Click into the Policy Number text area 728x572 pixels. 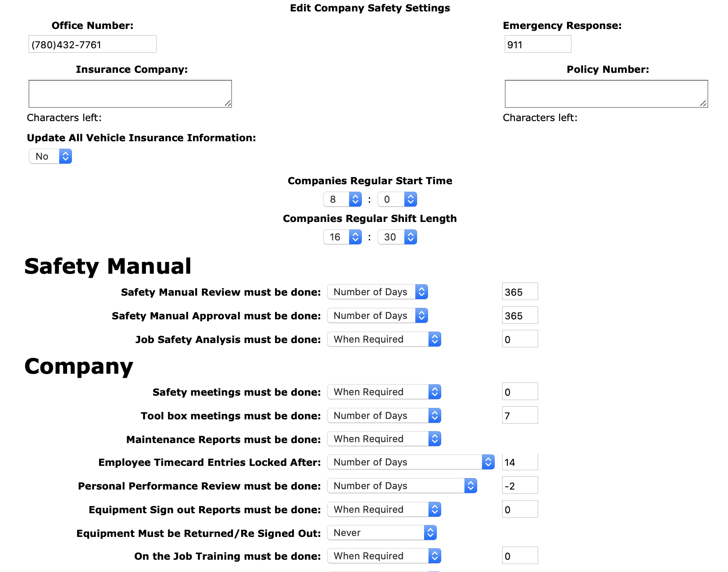[606, 94]
